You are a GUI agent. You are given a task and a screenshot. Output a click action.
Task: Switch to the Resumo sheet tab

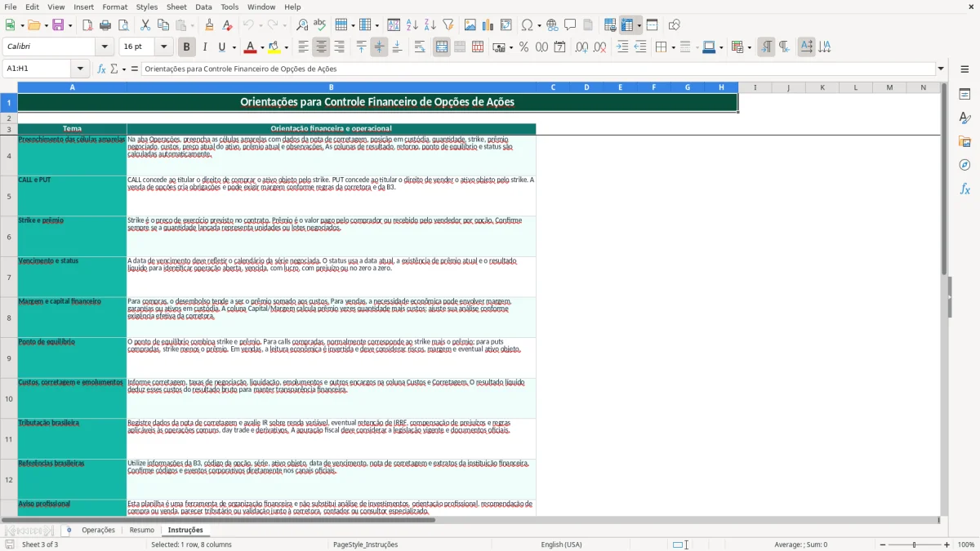[141, 530]
